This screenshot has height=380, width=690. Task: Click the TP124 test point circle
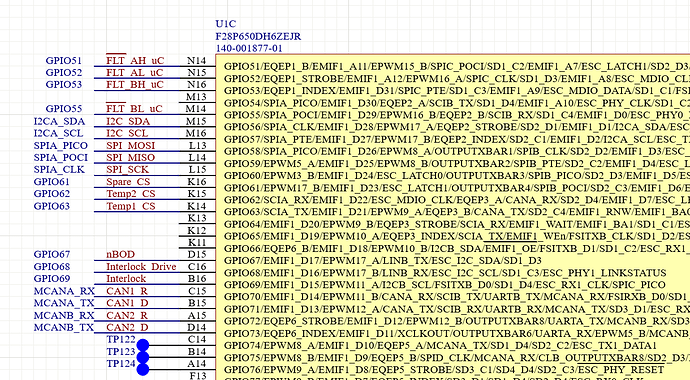coord(143,369)
